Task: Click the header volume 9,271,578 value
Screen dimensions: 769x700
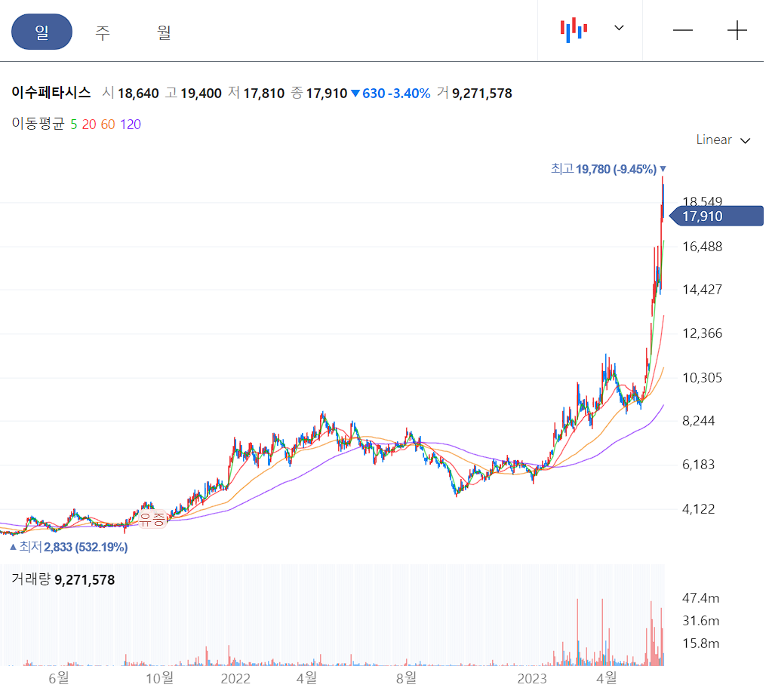Action: pos(482,93)
